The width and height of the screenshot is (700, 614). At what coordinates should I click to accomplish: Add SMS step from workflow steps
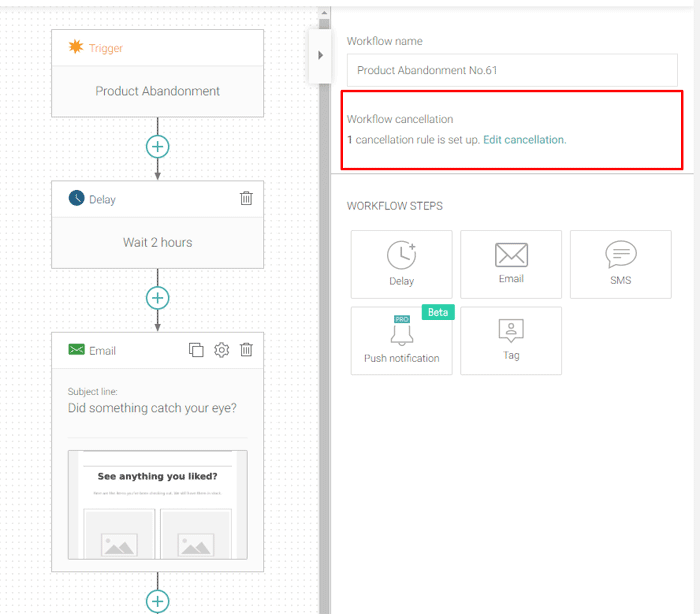pos(620,264)
